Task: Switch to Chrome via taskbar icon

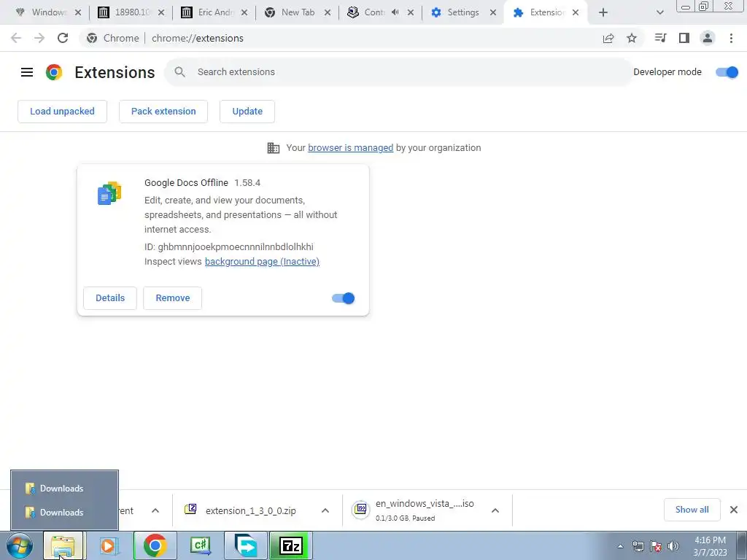Action: 155,545
